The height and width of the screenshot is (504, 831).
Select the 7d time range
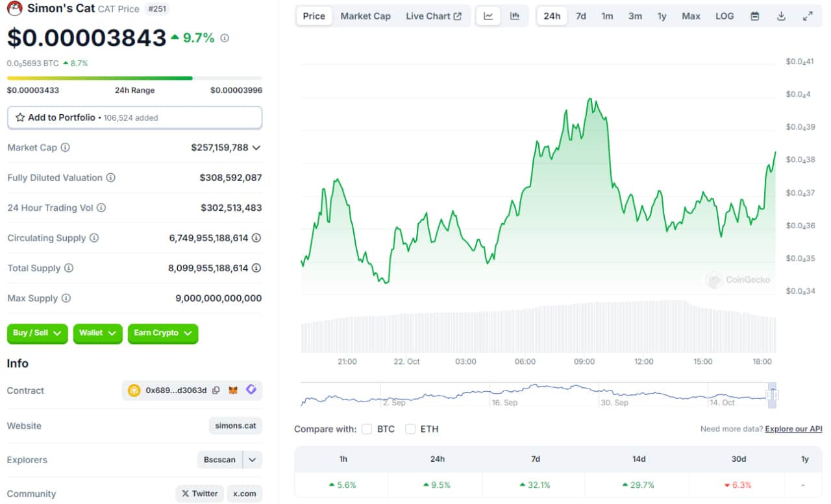[581, 16]
